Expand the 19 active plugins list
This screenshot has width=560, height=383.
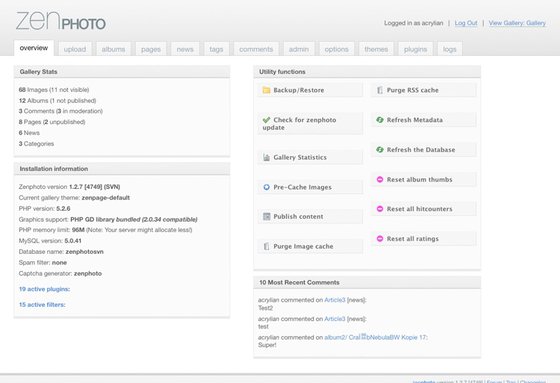(x=44, y=289)
